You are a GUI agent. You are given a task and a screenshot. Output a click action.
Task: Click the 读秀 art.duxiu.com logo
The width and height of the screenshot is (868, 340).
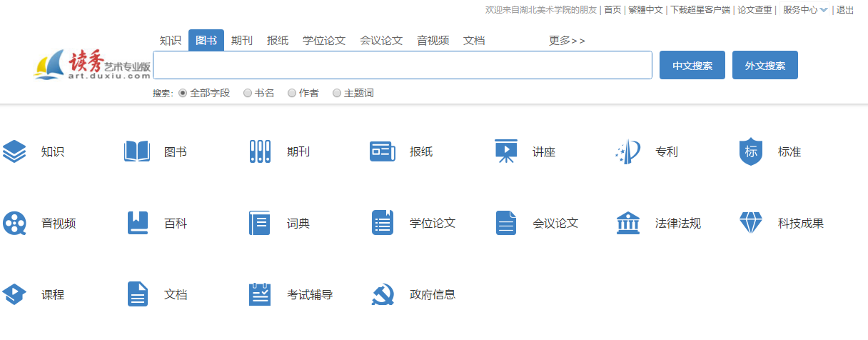tap(92, 65)
